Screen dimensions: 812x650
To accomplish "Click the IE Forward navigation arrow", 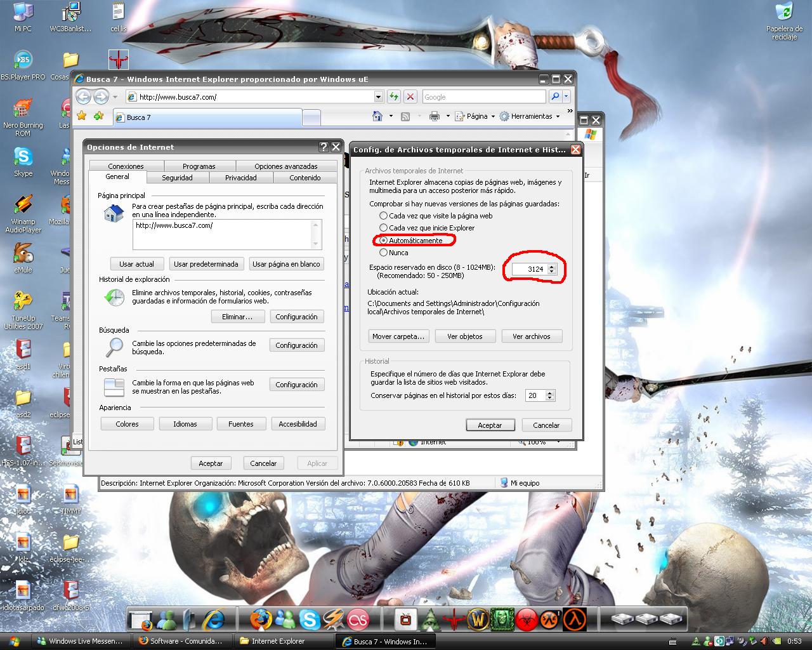I will [x=101, y=97].
